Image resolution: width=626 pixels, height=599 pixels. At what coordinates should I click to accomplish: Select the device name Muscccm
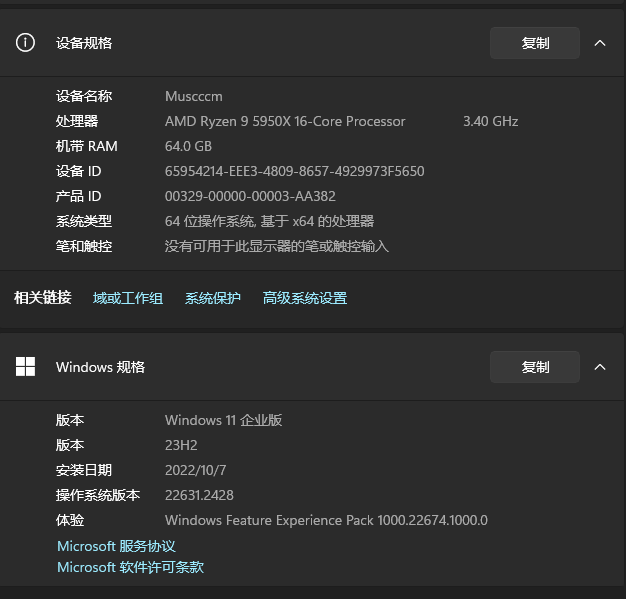[194, 96]
